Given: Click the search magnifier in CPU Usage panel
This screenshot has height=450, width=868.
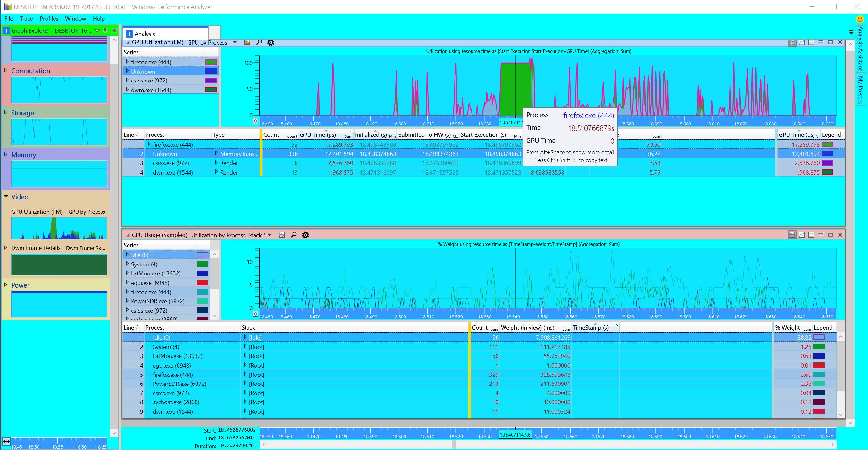Looking at the screenshot, I should point(294,235).
